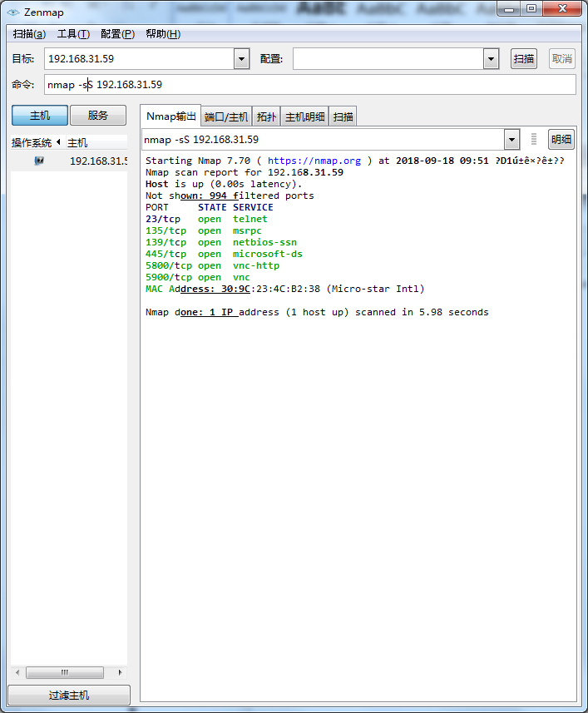Switch to the 扫描 scans tab
This screenshot has width=588, height=713.
(x=343, y=116)
